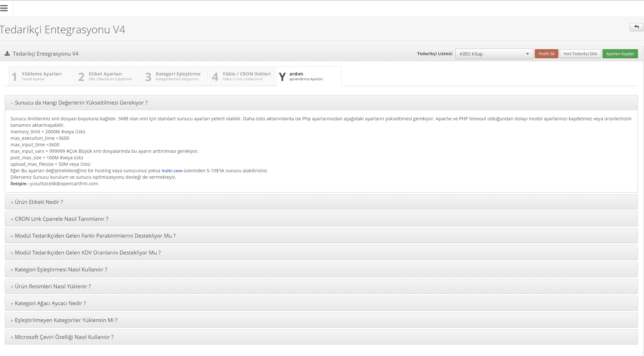Screen dimensions: 644x356
Task: Click the Tedarikçi Listesi label
Action: [435, 53]
